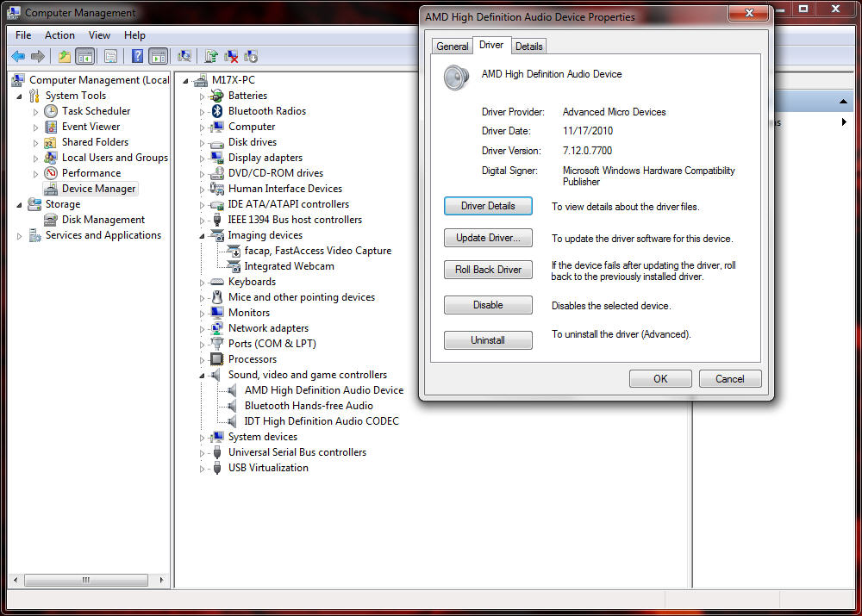
Task: Click the Properties toolbar icon
Action: point(110,56)
